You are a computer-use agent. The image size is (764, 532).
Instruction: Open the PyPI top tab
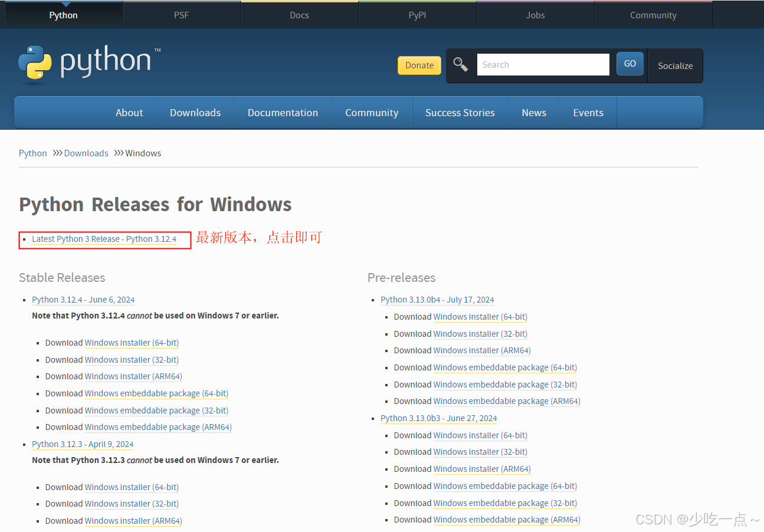(x=417, y=15)
